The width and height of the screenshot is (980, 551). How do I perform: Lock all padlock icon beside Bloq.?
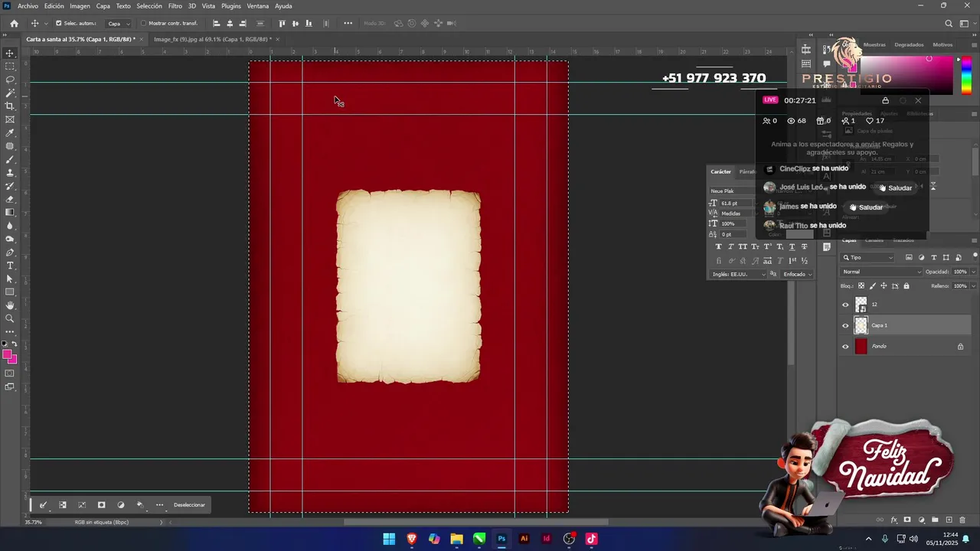click(906, 285)
